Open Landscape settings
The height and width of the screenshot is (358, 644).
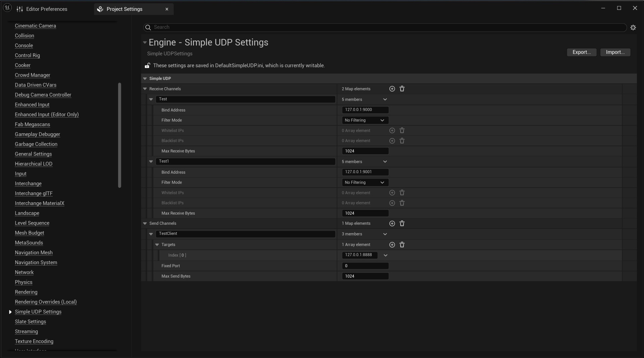pos(27,213)
